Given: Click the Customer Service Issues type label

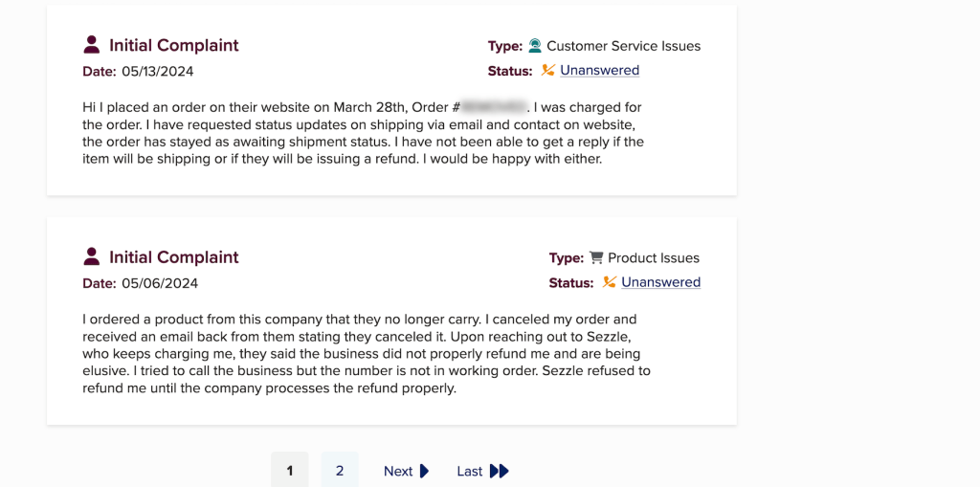Looking at the screenshot, I should 623,46.
